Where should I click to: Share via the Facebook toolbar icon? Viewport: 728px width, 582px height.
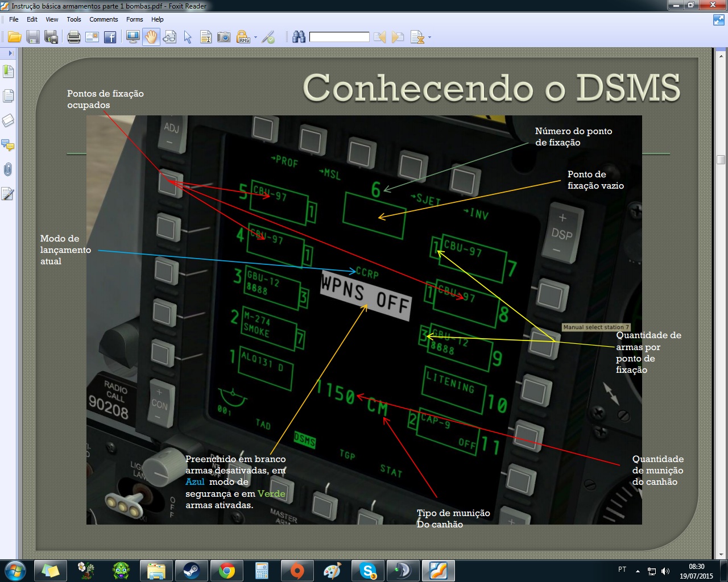click(x=110, y=38)
